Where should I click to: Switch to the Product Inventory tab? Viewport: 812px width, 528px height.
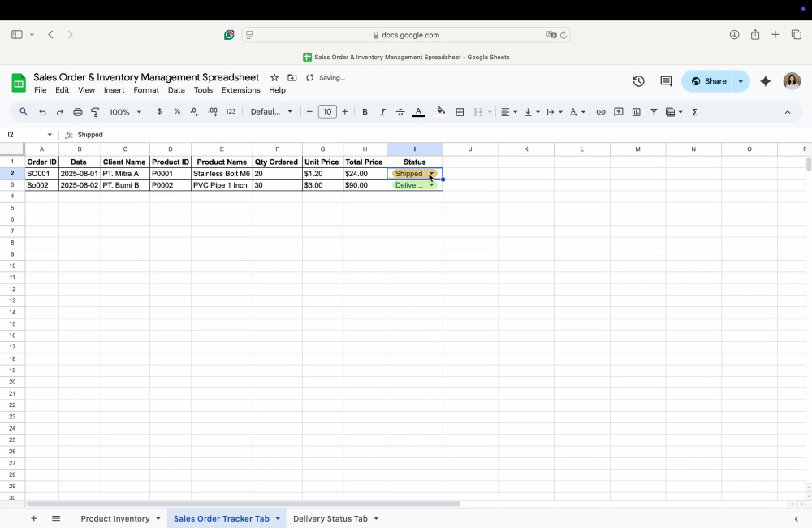coord(115,519)
